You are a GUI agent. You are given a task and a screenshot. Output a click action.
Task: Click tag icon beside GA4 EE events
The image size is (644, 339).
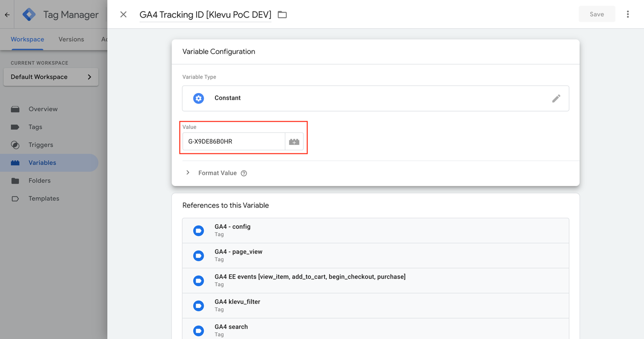199,281
